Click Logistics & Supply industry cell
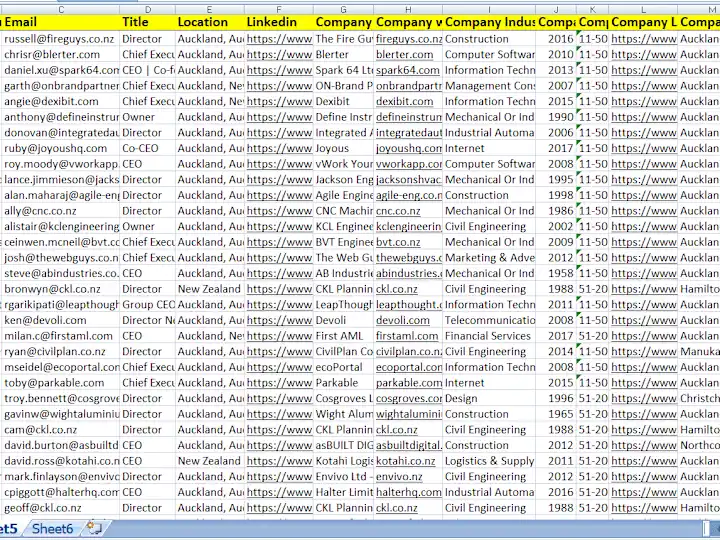The height and width of the screenshot is (540, 720). [489, 461]
